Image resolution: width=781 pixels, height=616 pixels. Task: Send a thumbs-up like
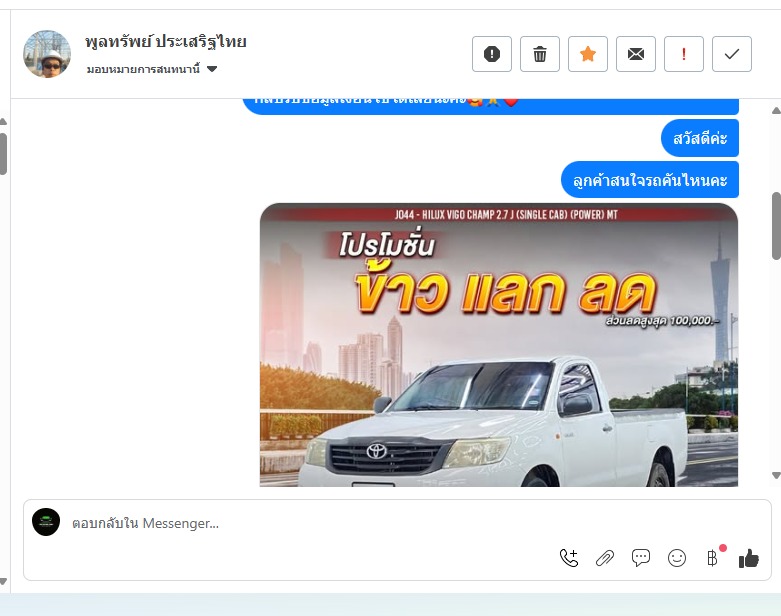point(749,558)
